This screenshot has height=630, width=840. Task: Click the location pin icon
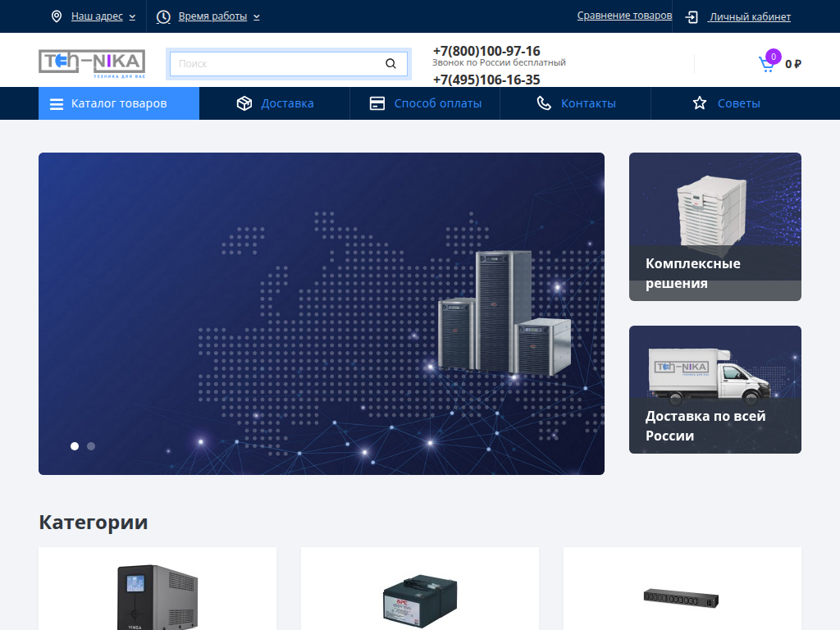(57, 16)
